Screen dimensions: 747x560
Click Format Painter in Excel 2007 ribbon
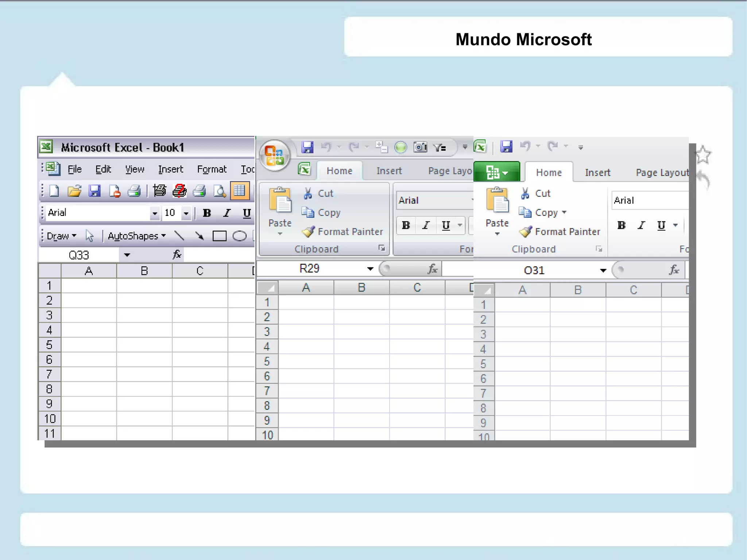click(343, 231)
